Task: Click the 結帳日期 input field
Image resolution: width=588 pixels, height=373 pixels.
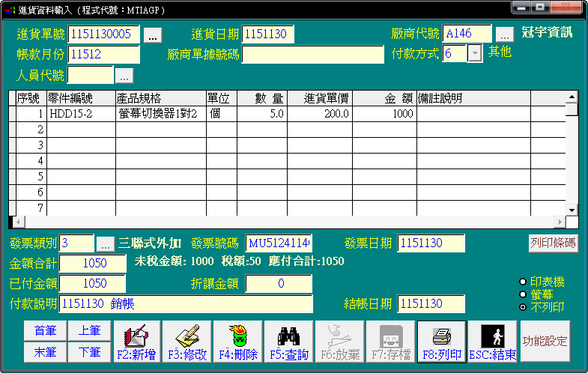Action: click(x=431, y=304)
